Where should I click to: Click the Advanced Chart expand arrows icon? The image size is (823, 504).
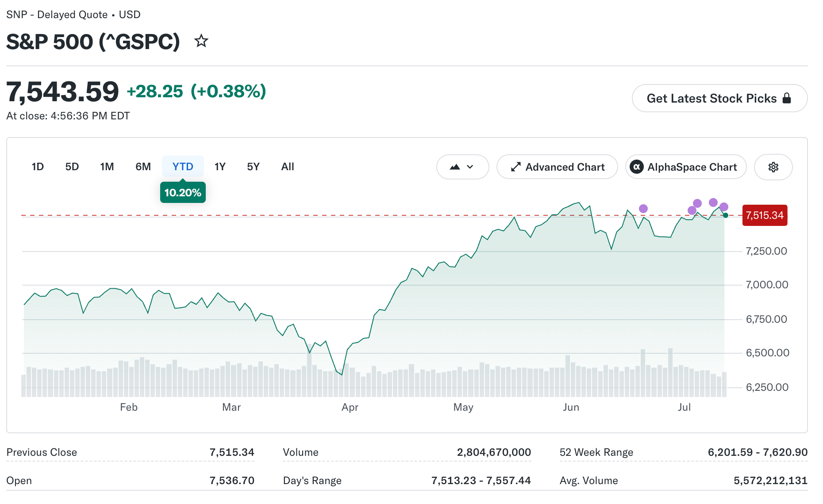pos(515,167)
